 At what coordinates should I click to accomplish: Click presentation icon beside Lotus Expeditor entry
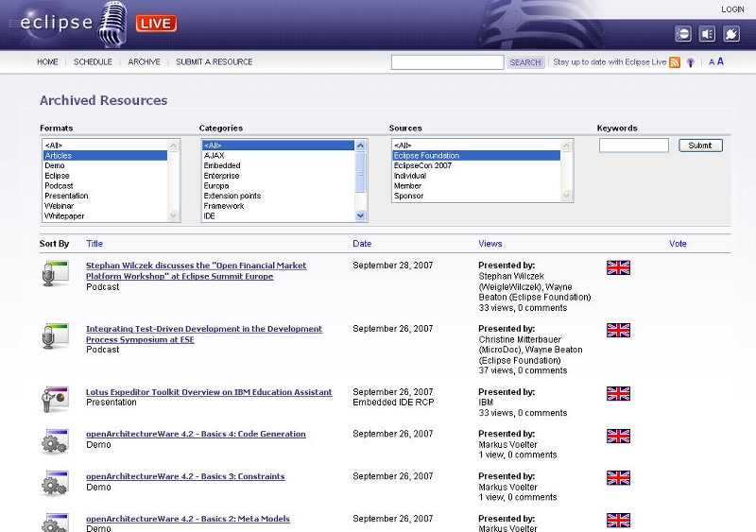coord(55,400)
